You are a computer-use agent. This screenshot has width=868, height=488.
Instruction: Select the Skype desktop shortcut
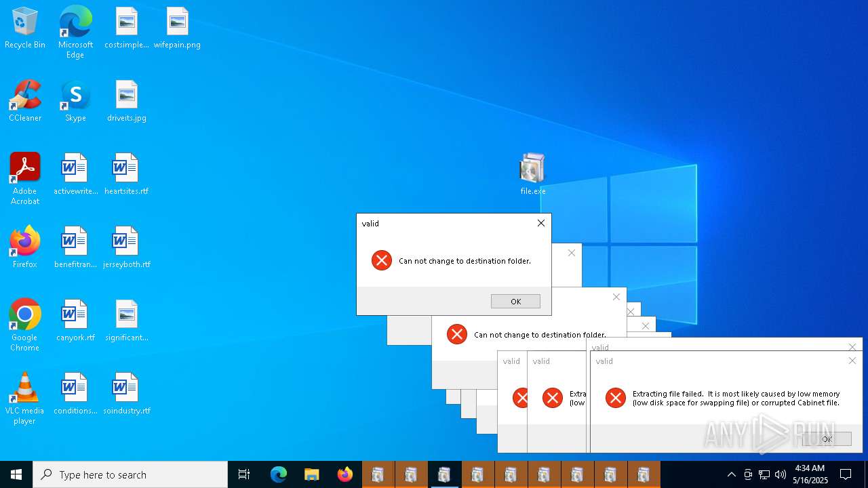[75, 102]
